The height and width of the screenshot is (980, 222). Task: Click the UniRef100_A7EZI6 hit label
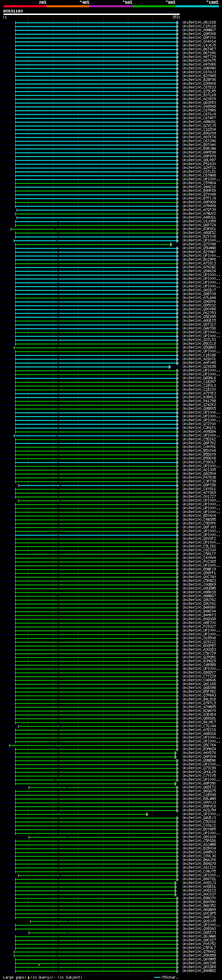point(199,730)
